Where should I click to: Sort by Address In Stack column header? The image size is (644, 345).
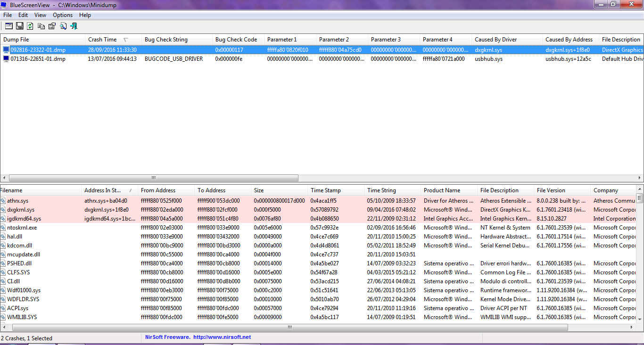tap(102, 190)
